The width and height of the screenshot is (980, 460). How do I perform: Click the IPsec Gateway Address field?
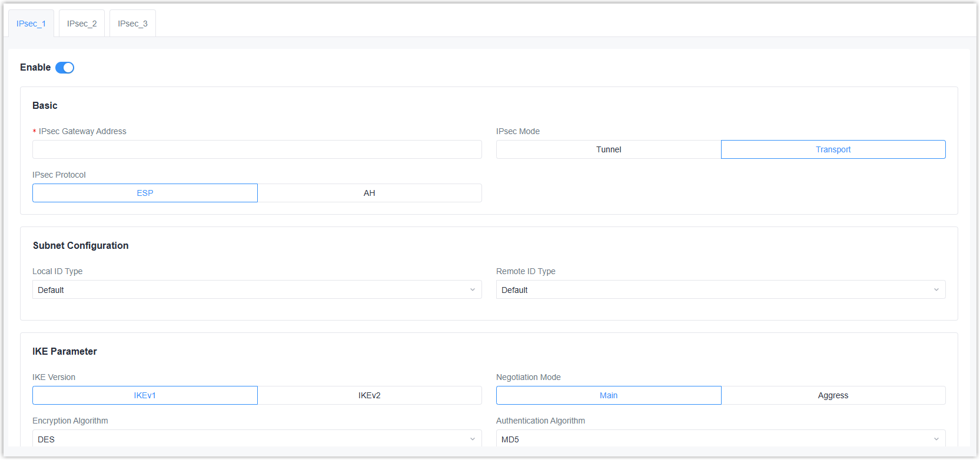click(257, 149)
